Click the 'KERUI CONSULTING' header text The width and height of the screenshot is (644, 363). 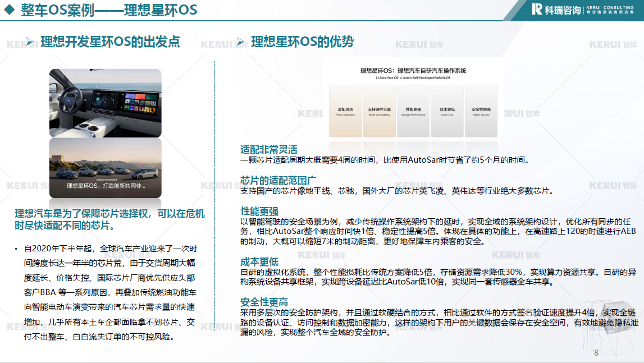click(610, 7)
